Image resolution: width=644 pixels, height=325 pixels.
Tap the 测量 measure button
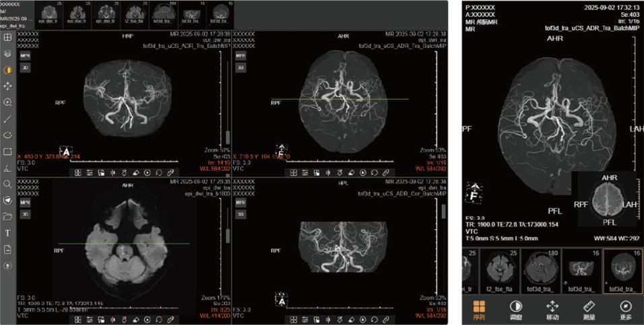[x=588, y=309]
